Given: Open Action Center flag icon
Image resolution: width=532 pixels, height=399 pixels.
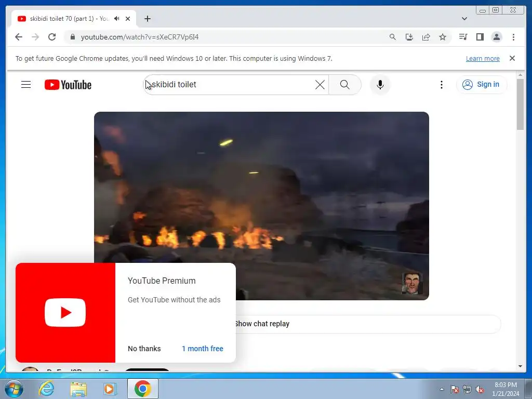Looking at the screenshot, I should (455, 389).
